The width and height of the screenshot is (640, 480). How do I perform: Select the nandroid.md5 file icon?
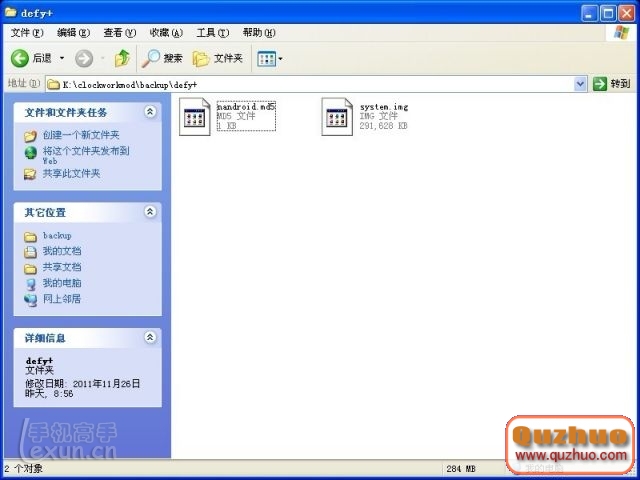tap(195, 116)
